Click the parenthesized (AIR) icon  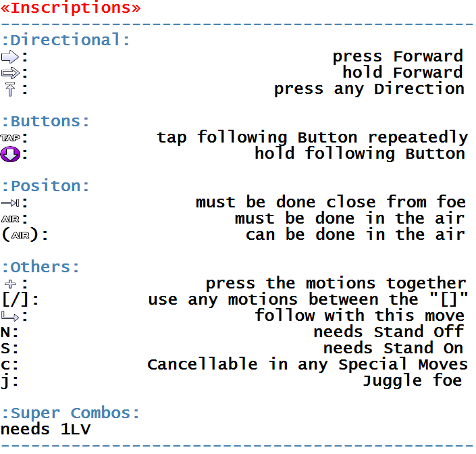[20, 235]
